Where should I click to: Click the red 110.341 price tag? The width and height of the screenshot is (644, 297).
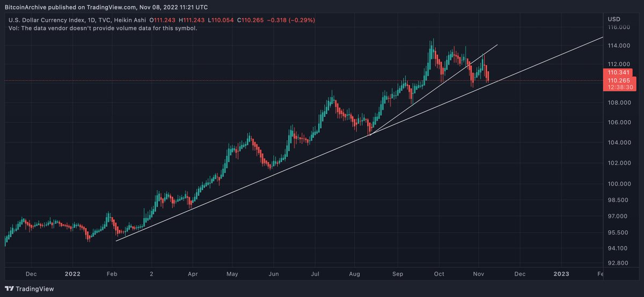618,72
